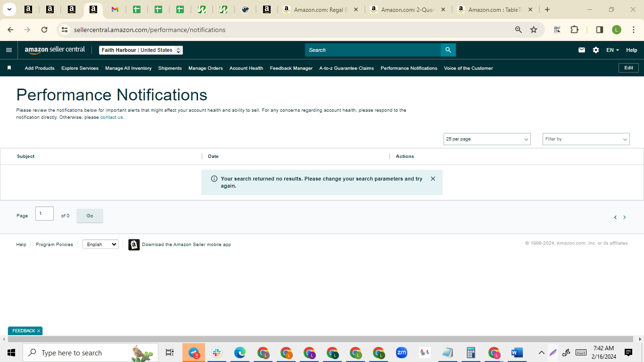Open a new browser tab
Viewport: 644px width, 362px height.
(547, 9)
